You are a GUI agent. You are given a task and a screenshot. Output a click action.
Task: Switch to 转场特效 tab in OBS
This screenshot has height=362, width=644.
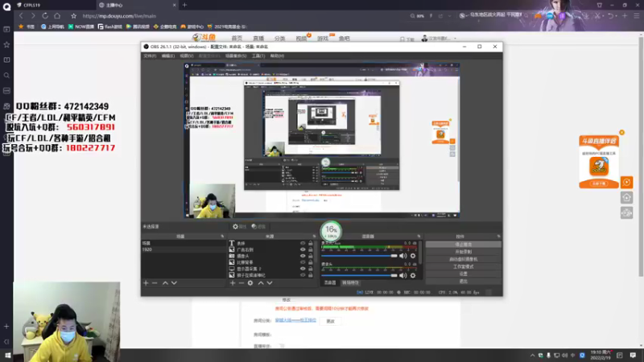[x=350, y=283]
